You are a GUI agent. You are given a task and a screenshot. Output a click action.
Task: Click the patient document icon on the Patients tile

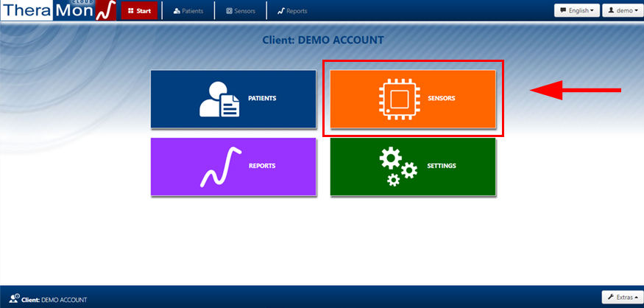click(219, 99)
